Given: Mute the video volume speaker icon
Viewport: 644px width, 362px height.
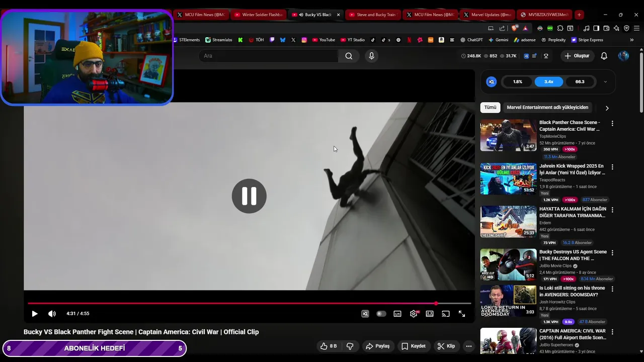Looking at the screenshot, I should click(52, 314).
